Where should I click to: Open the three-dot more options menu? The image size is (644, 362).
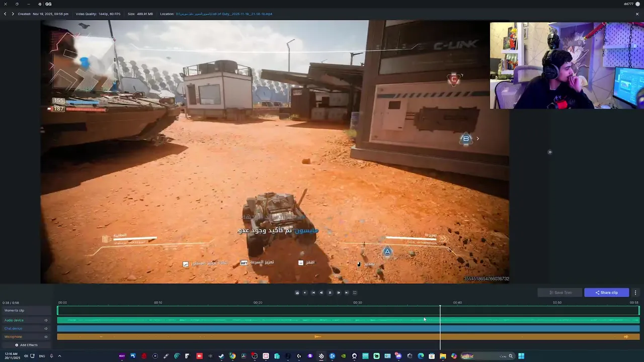pyautogui.click(x=635, y=293)
